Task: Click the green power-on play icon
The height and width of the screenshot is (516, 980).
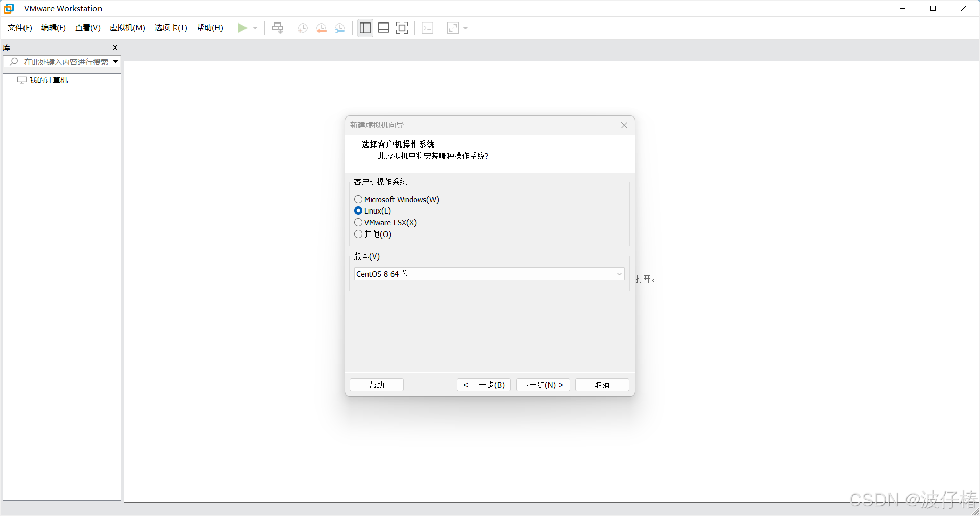Action: [242, 28]
